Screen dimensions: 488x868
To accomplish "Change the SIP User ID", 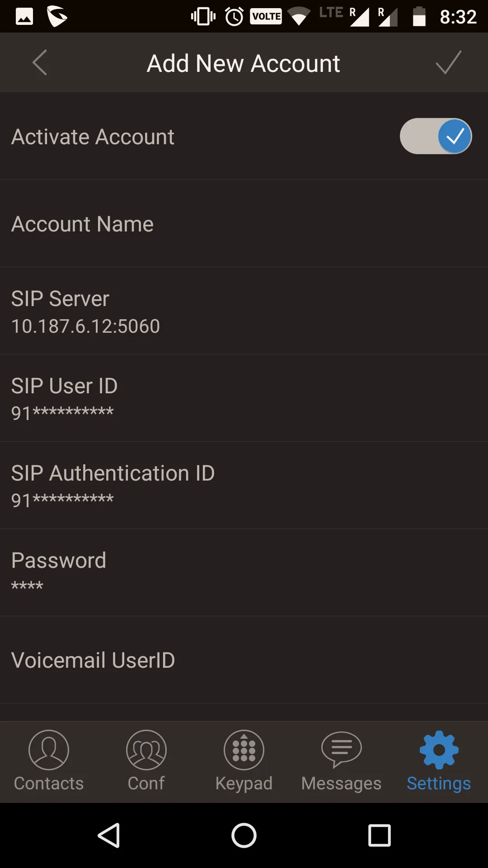I will [244, 399].
